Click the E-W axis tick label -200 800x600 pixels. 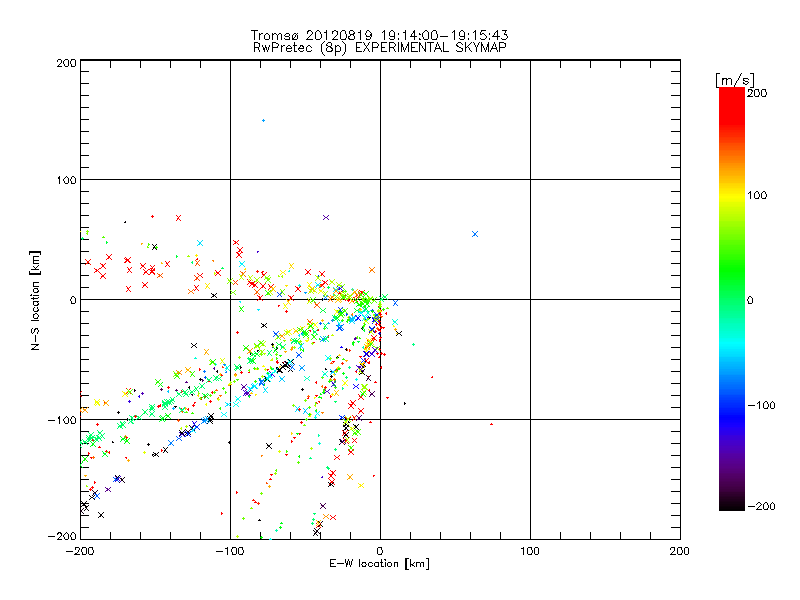[x=80, y=551]
